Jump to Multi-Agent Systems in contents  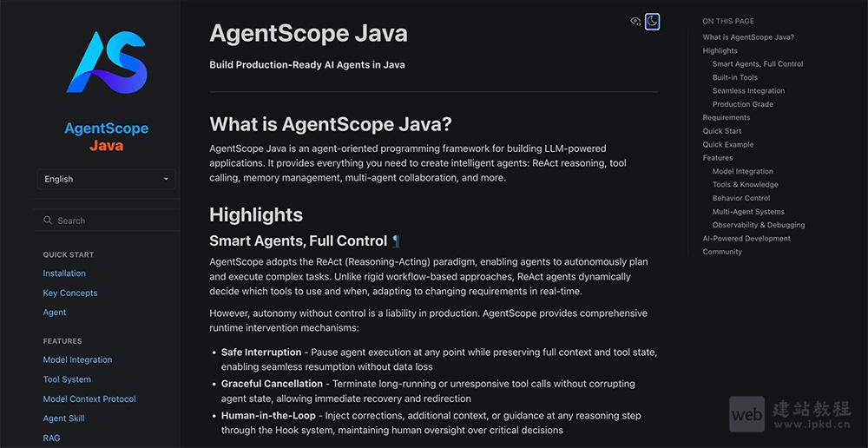tap(748, 212)
